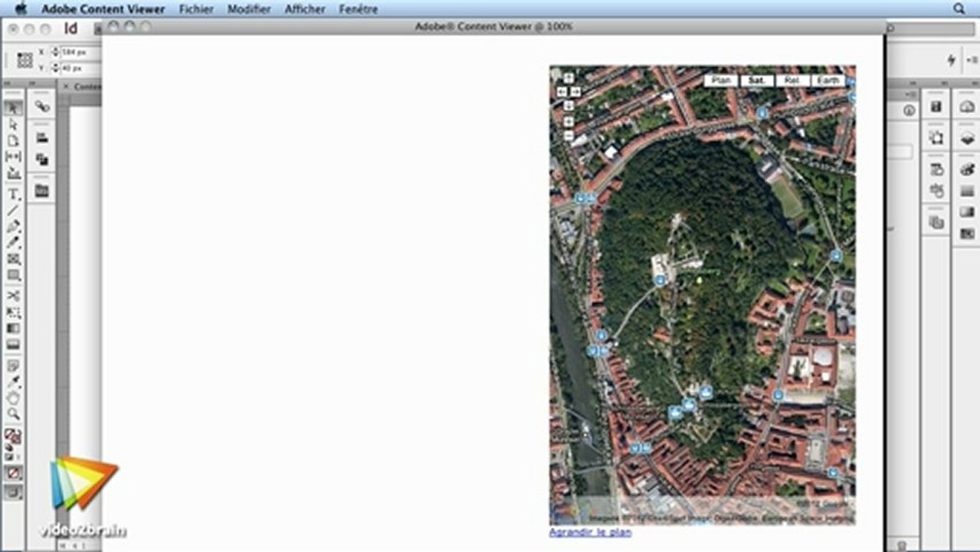Open Spotlight search in menu bar
This screenshot has width=980, height=552.
pyautogui.click(x=959, y=9)
